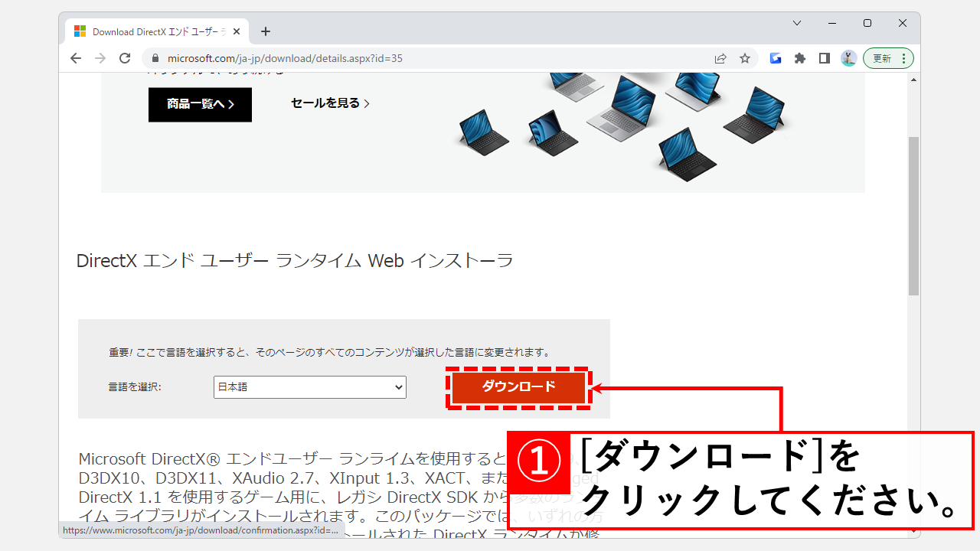
Task: Click the vertical scrollbar thumb
Action: pyautogui.click(x=913, y=216)
